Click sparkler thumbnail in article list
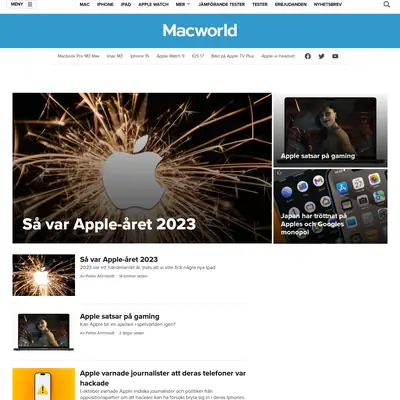400x400 pixels. pyautogui.click(x=44, y=275)
